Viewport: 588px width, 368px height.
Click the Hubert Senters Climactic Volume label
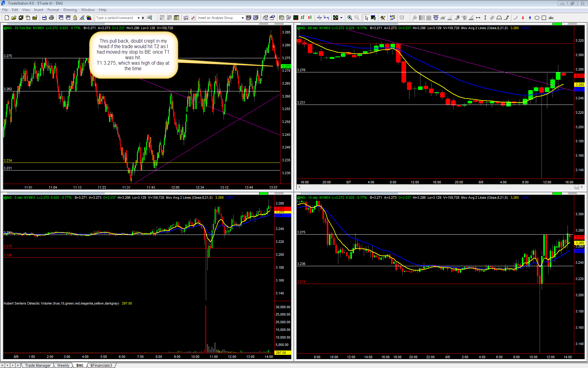pyautogui.click(x=61, y=303)
